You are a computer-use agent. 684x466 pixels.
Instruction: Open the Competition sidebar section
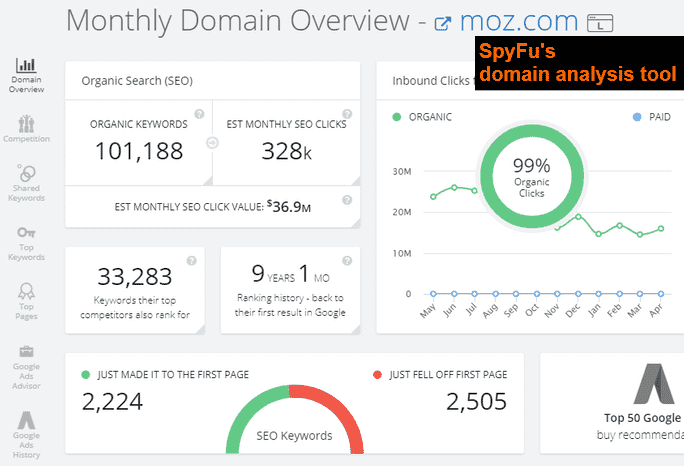pos(26,129)
